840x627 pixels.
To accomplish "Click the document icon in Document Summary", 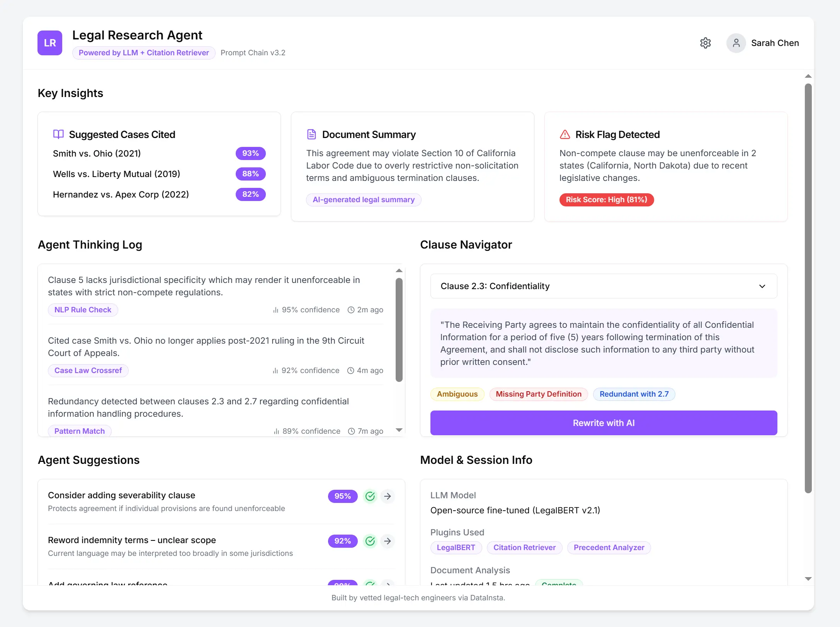I will point(312,134).
